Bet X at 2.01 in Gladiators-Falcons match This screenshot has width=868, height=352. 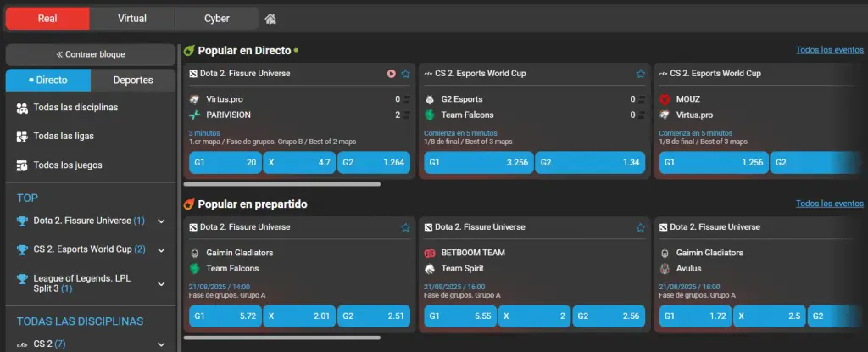coord(299,316)
